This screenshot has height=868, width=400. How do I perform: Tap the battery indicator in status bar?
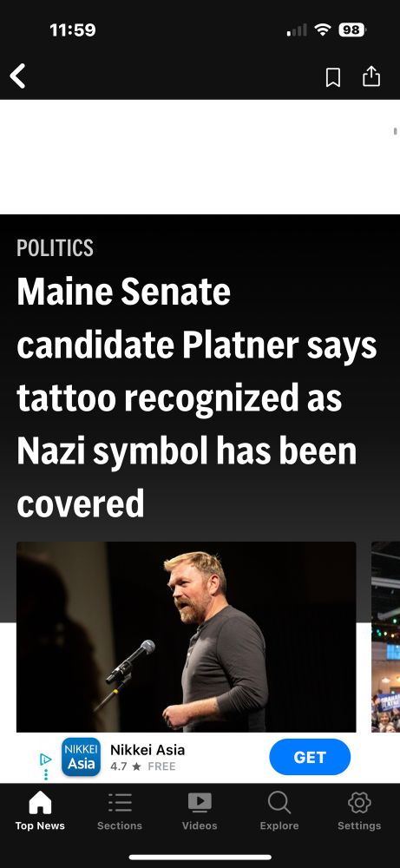tap(352, 30)
